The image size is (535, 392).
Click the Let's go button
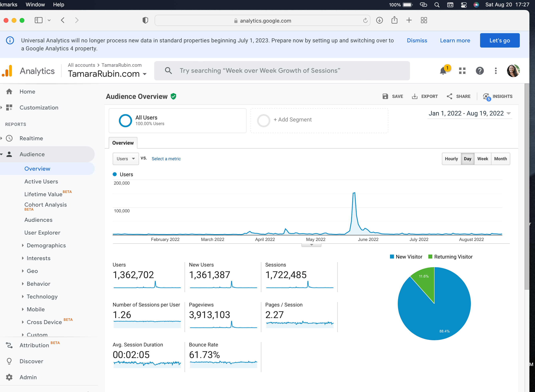click(x=499, y=40)
